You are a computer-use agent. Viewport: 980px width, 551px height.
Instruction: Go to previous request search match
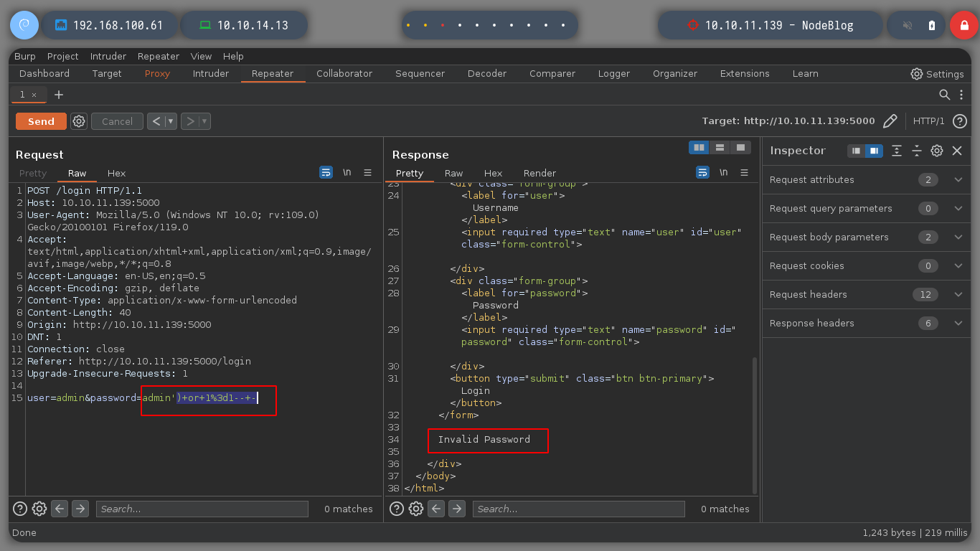click(60, 509)
